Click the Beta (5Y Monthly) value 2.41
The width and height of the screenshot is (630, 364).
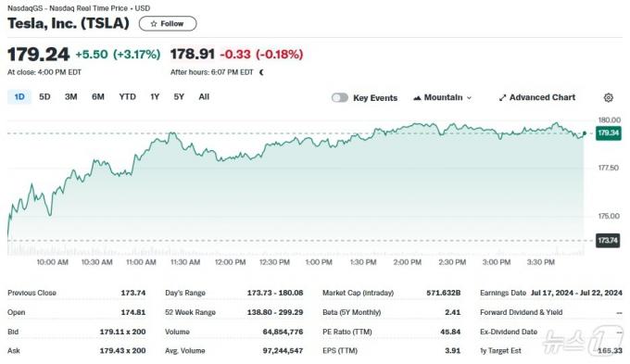[x=453, y=312]
